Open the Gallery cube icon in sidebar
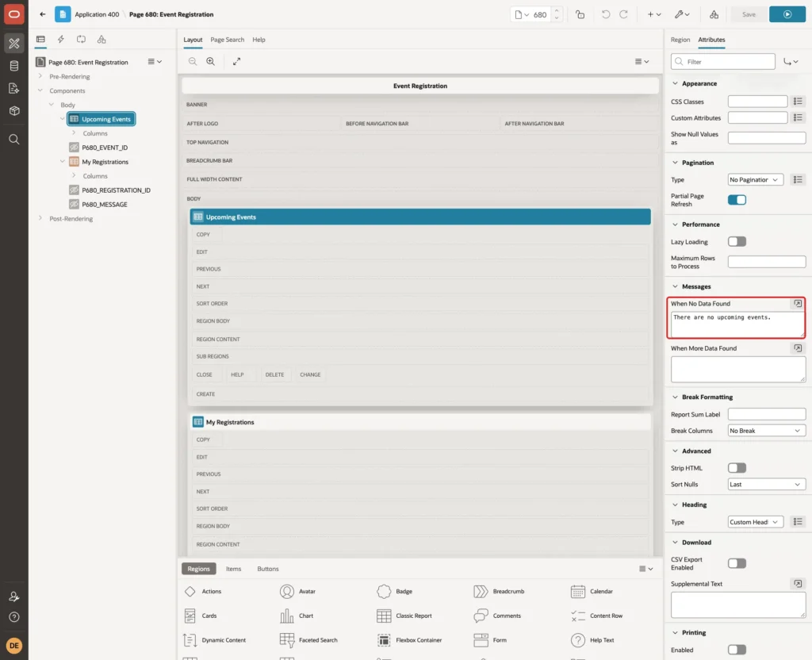This screenshot has height=660, width=812. click(14, 111)
